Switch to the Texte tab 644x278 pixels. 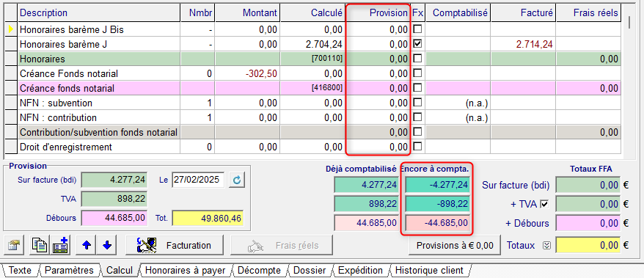(20, 271)
